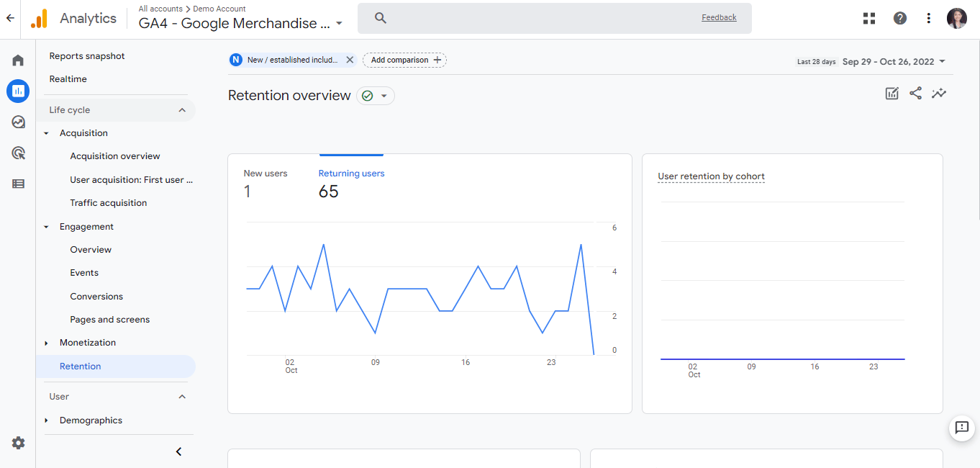Select Retention in the sidebar
980x468 pixels.
(x=80, y=366)
